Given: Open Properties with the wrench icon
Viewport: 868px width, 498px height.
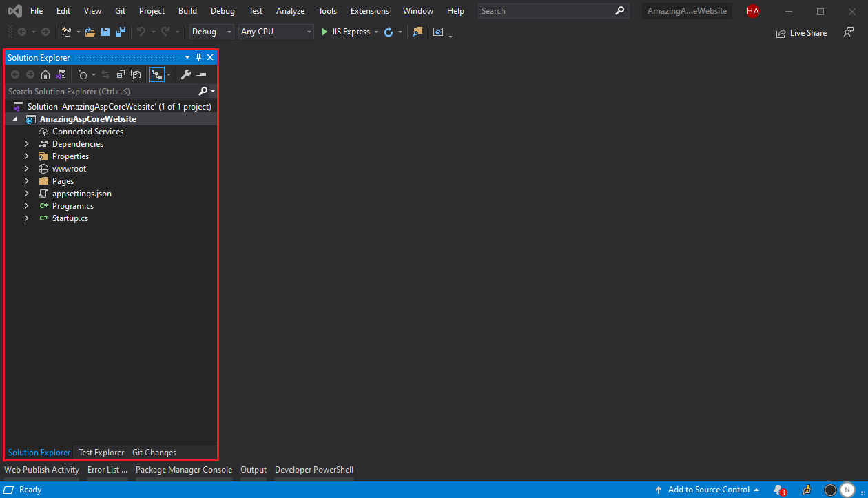Looking at the screenshot, I should pyautogui.click(x=185, y=74).
